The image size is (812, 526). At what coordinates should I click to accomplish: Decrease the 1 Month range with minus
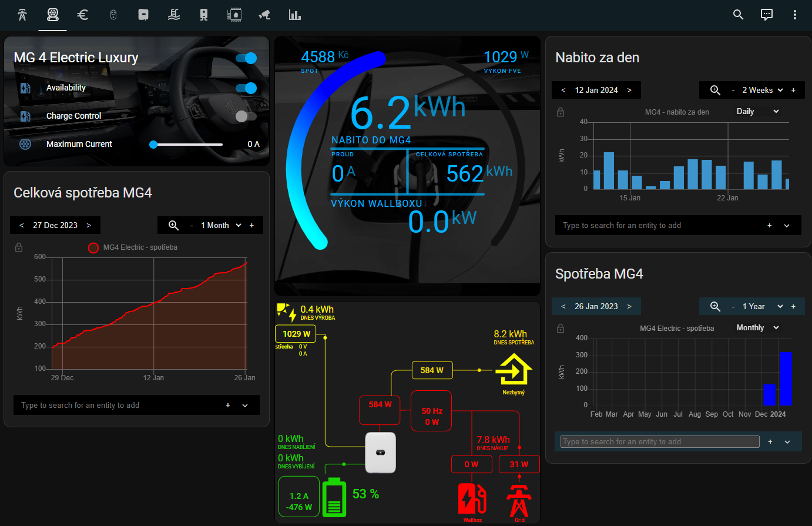(191, 225)
